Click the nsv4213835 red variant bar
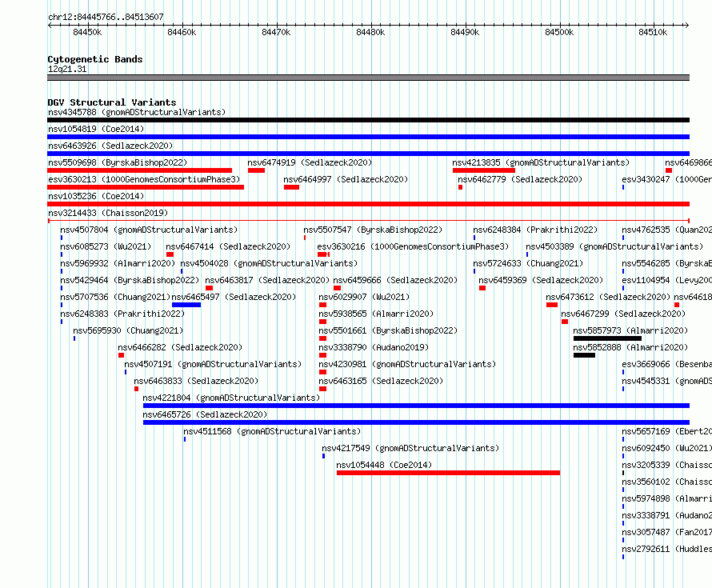 click(483, 170)
